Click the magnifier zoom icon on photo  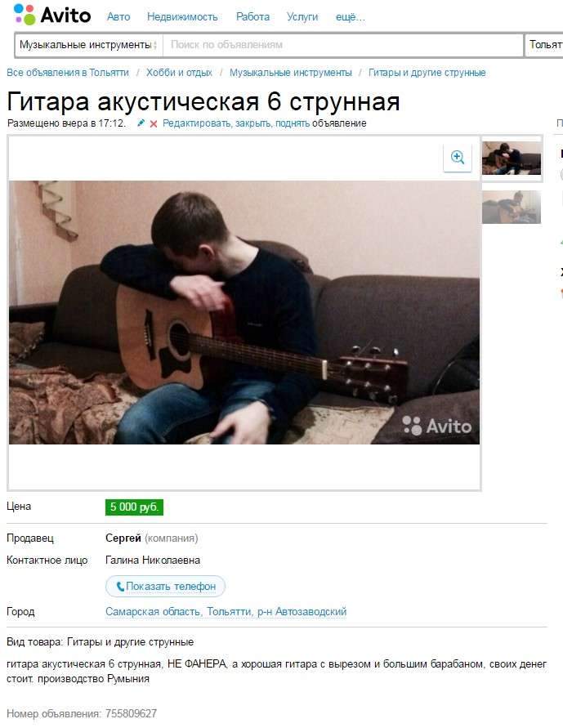[x=457, y=158]
